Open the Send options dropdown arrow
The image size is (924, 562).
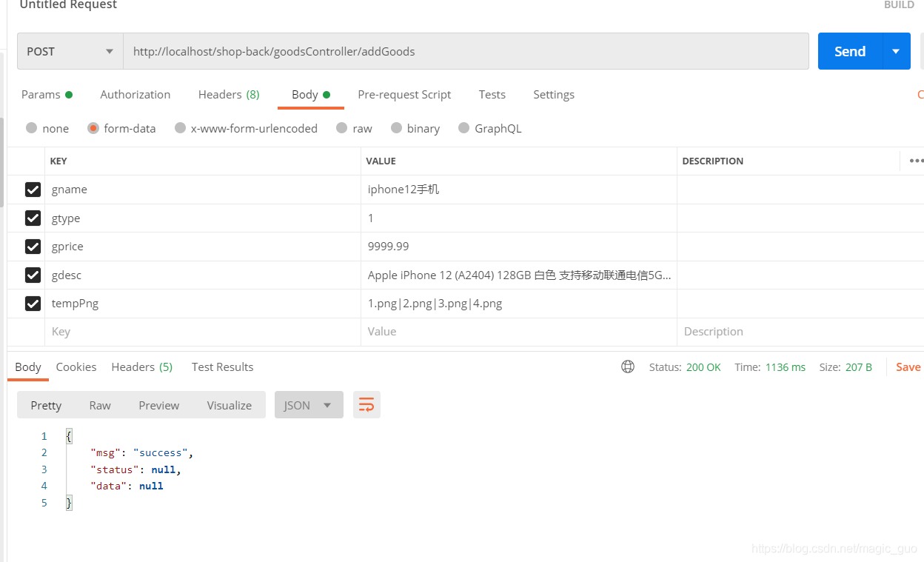click(896, 51)
